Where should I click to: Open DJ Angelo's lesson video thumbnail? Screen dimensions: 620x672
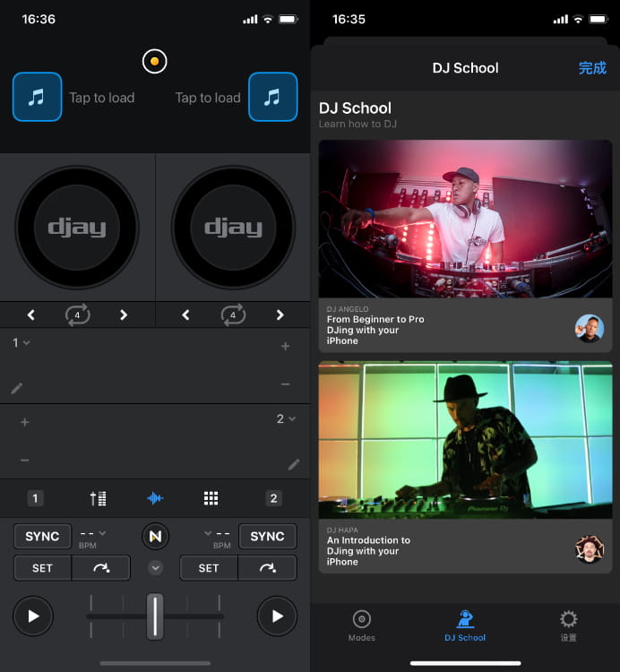tap(465, 219)
